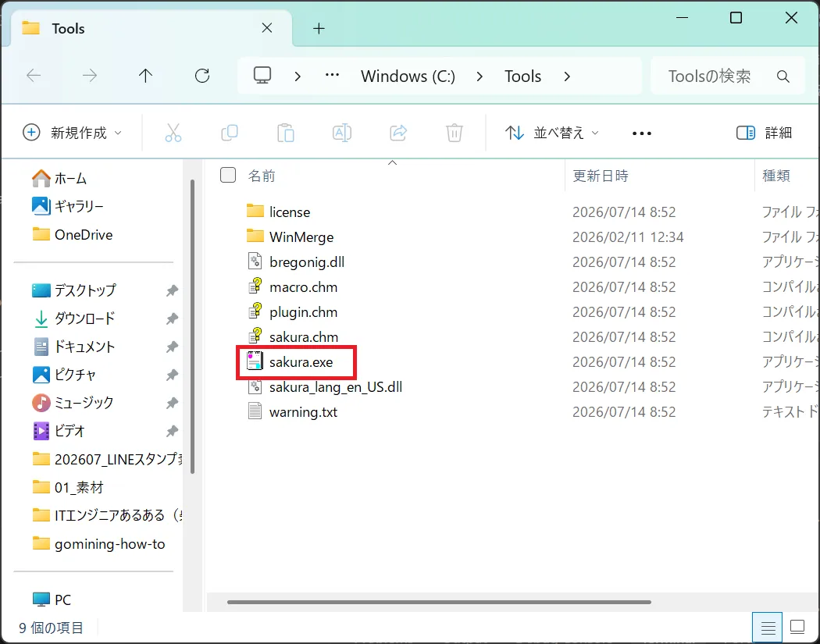Screen dimensions: 820x644
Task: Unpin デスクトップ using its pin icon
Action: point(172,290)
